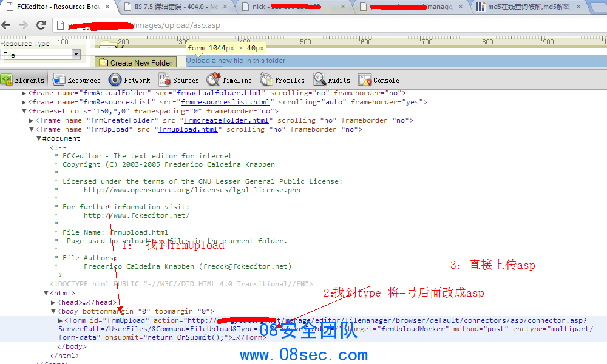The height and width of the screenshot is (364, 607).
Task: Click the browser forward arrow
Action: (23, 25)
